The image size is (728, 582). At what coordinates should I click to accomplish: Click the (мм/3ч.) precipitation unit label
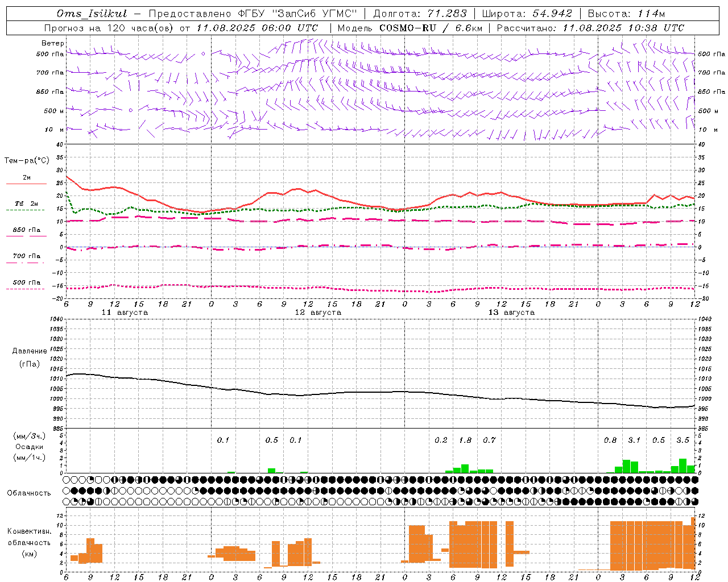[30, 436]
